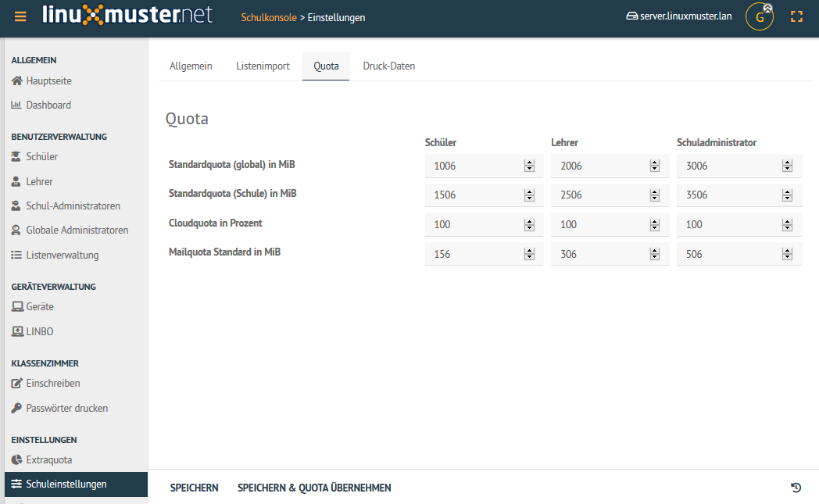
Task: Go to Hauptseite home icon
Action: (17, 81)
